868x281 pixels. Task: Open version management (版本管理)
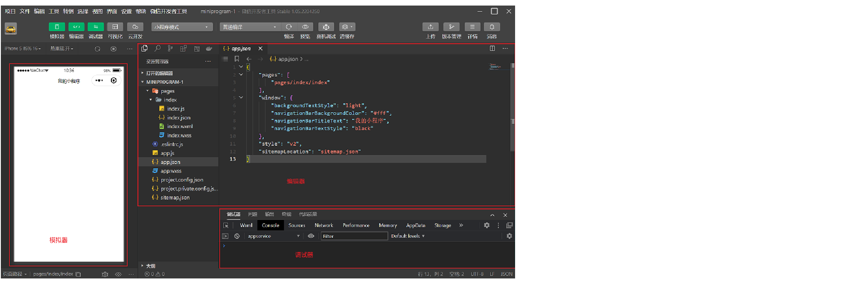(x=451, y=27)
